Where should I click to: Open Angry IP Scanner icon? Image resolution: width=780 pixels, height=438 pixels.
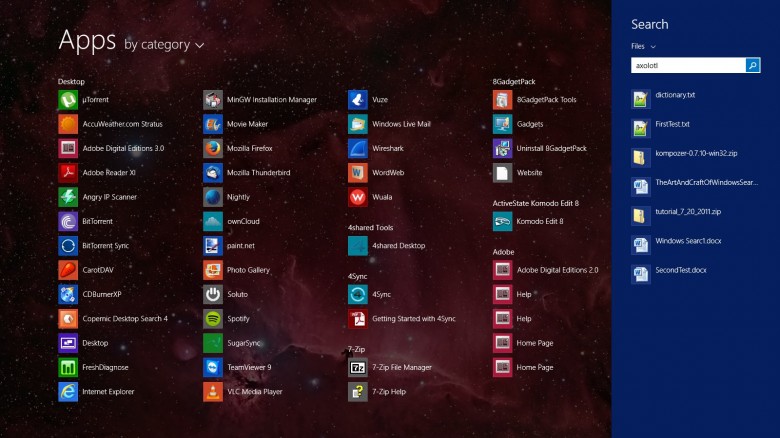tap(68, 197)
